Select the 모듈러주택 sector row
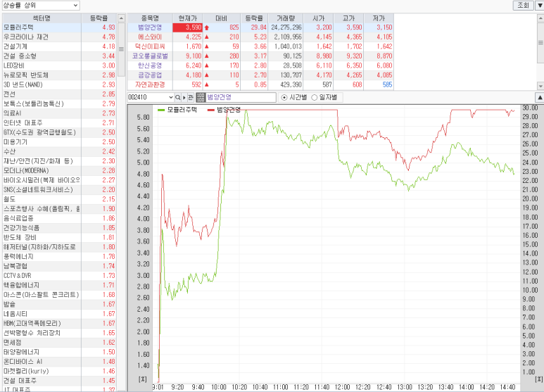The height and width of the screenshot is (392, 544). [x=59, y=27]
